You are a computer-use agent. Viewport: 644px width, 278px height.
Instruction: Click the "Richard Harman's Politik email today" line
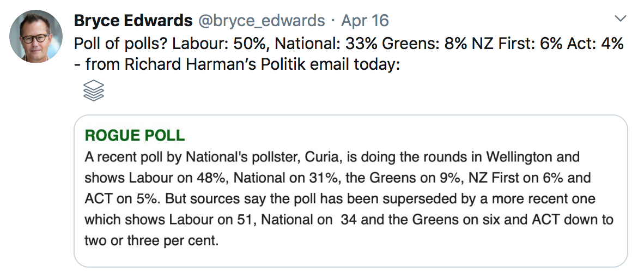pos(242,65)
